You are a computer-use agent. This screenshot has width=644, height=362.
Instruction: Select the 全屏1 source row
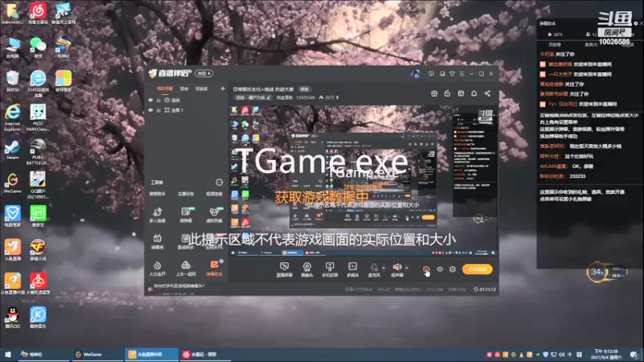coord(187,110)
